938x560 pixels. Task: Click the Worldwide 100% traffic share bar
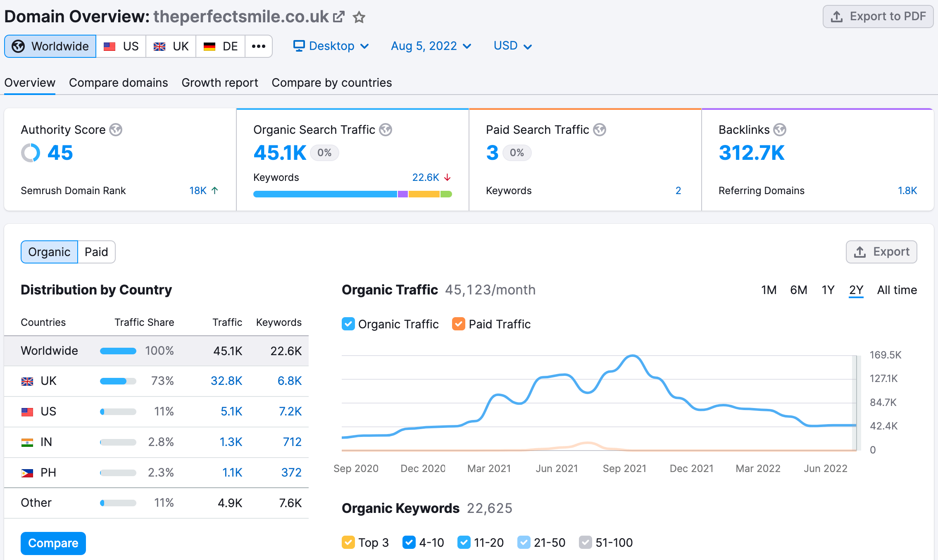tap(118, 351)
